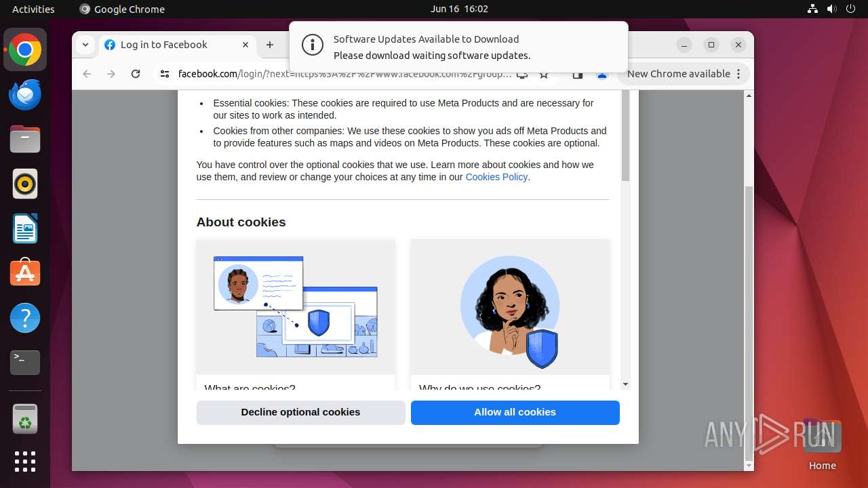The width and height of the screenshot is (868, 488).
Task: Open the volume icon in top bar
Action: (832, 9)
